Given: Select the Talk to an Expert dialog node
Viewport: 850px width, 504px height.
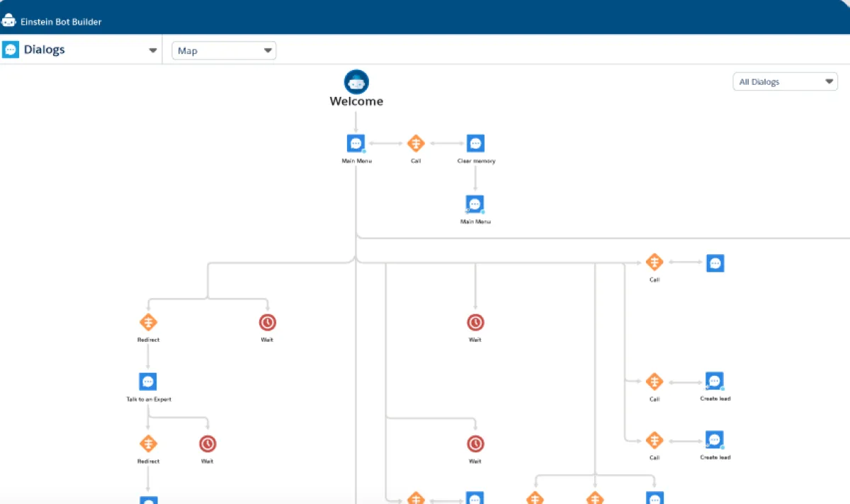Looking at the screenshot, I should (148, 382).
